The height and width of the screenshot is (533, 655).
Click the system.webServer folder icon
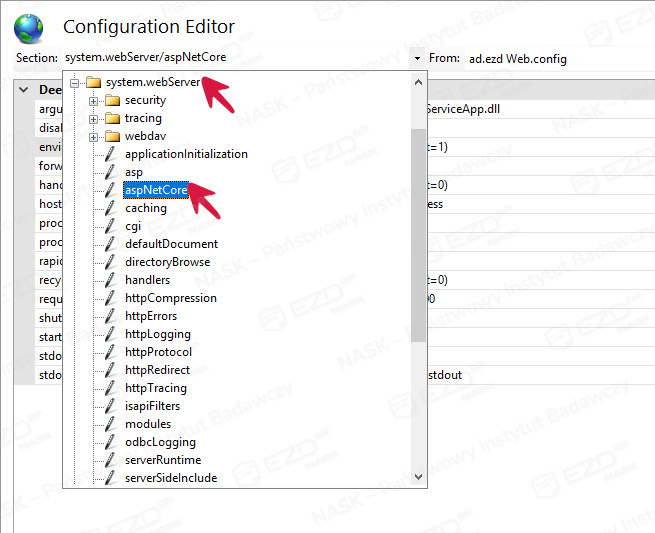pos(94,82)
